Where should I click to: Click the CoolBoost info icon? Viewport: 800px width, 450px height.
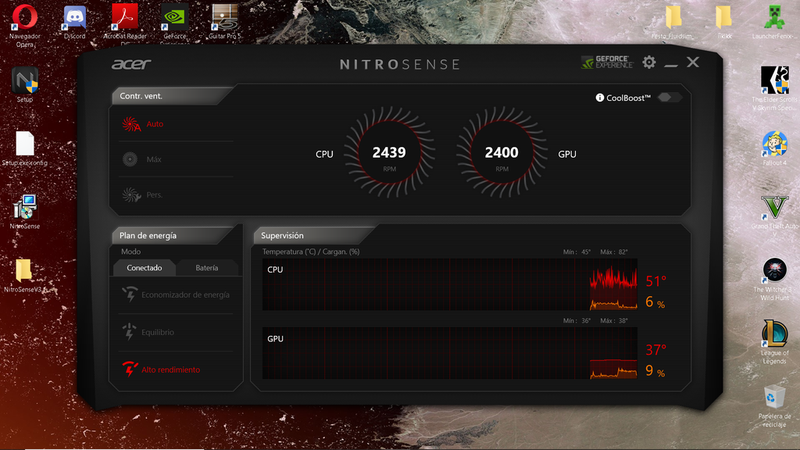pos(600,97)
